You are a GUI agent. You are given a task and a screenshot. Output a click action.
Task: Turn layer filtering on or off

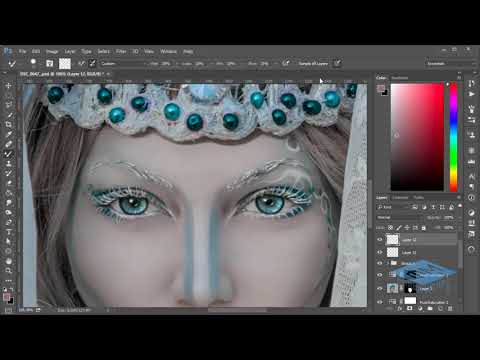pyautogui.click(x=460, y=206)
